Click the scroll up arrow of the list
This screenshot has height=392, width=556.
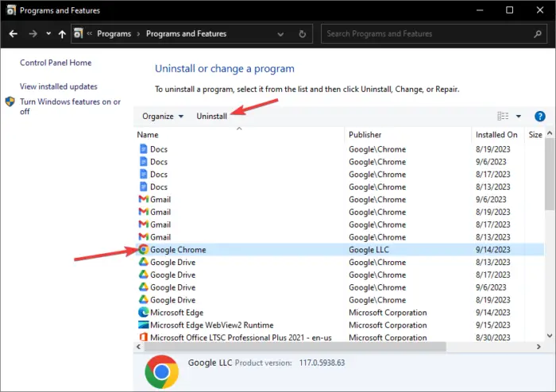pyautogui.click(x=550, y=133)
